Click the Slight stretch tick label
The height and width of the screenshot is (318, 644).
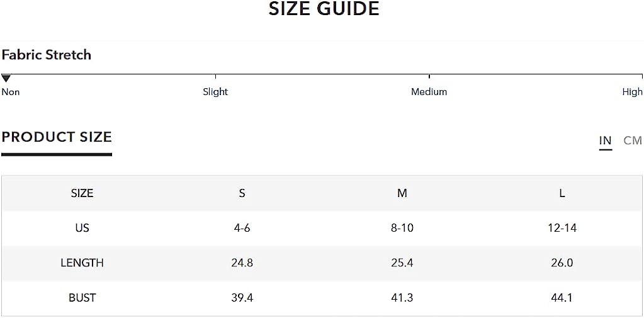[x=215, y=91]
